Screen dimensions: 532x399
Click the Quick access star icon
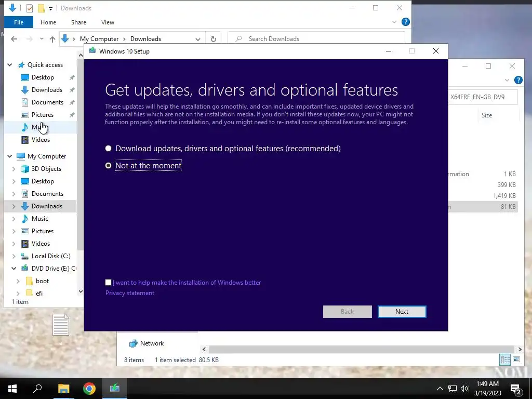click(x=21, y=65)
